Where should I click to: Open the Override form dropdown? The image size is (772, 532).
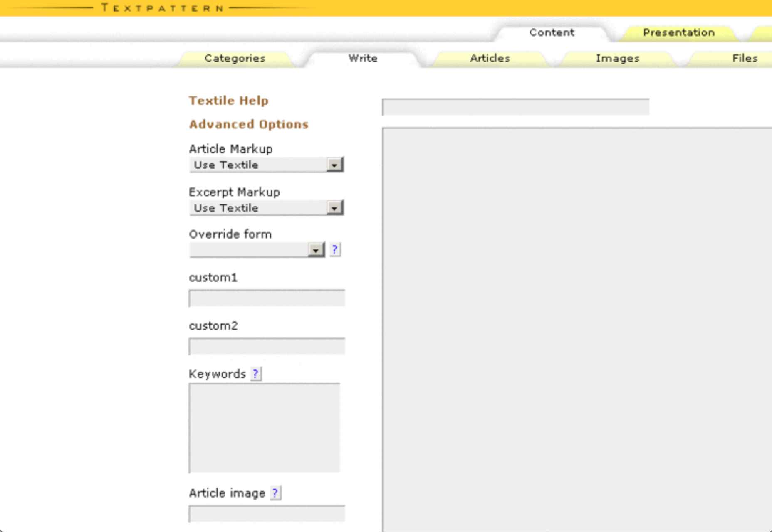click(257, 250)
